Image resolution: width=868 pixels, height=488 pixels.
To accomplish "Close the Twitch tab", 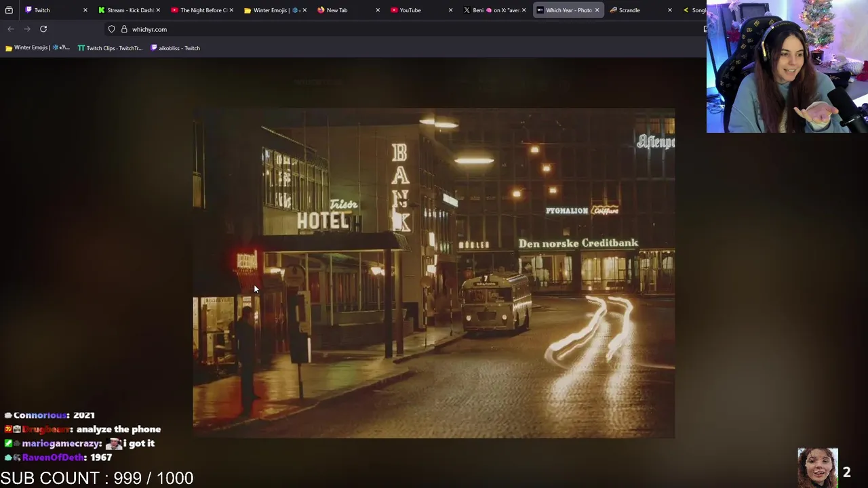I will (85, 10).
